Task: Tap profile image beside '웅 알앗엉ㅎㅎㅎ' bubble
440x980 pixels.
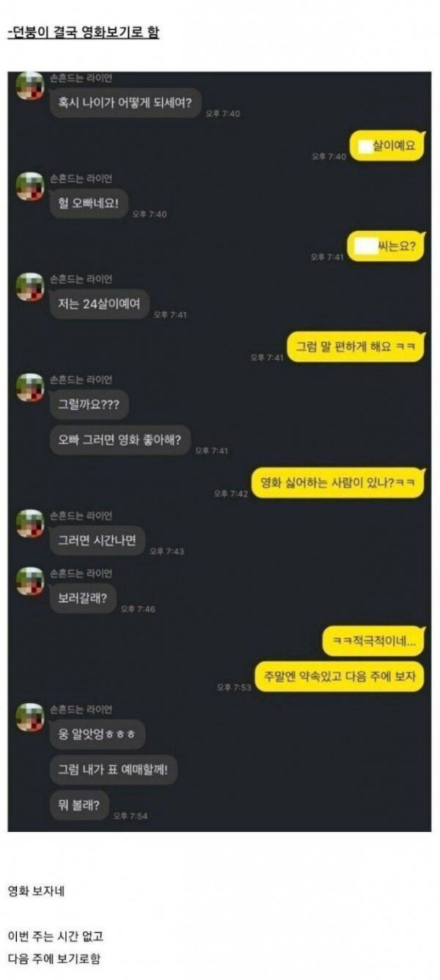Action: coord(30,718)
